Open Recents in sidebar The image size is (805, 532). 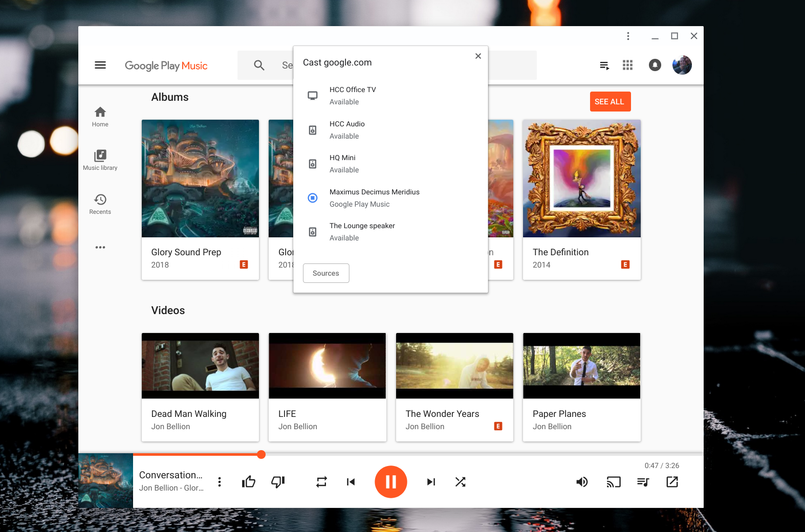point(100,204)
